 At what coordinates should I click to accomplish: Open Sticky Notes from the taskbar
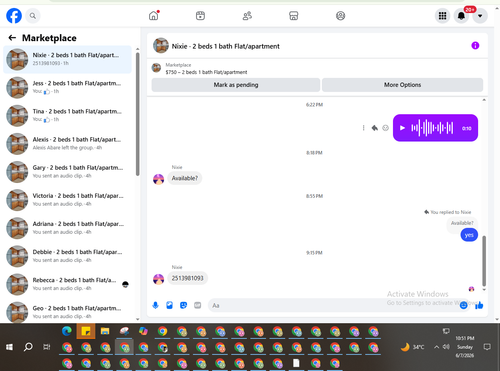click(x=86, y=331)
